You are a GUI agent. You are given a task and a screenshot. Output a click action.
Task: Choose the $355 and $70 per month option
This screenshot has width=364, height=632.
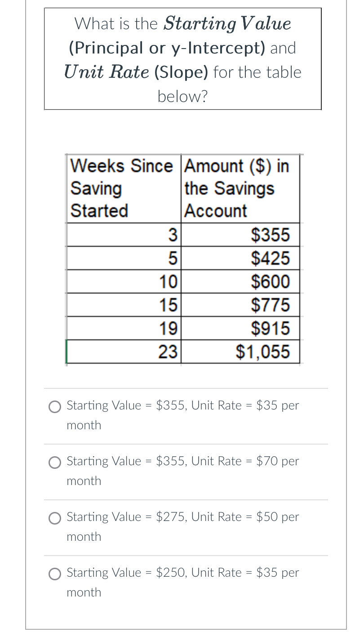click(55, 462)
